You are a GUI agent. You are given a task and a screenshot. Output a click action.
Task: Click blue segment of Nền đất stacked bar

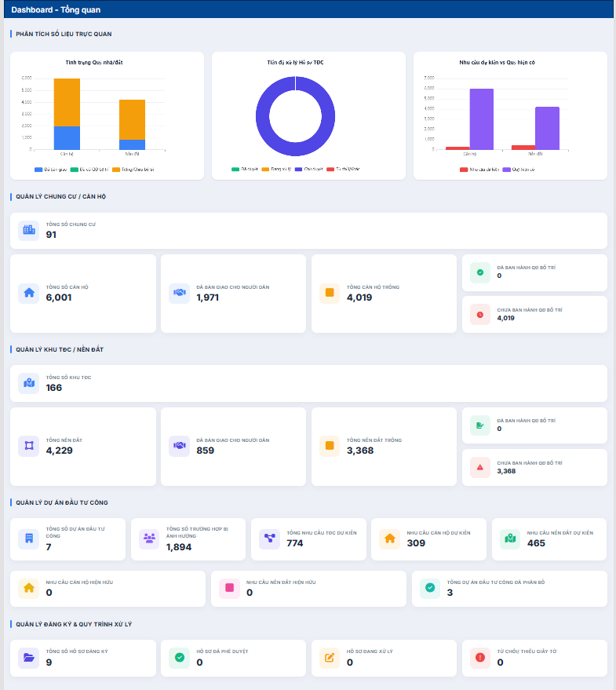132,144
